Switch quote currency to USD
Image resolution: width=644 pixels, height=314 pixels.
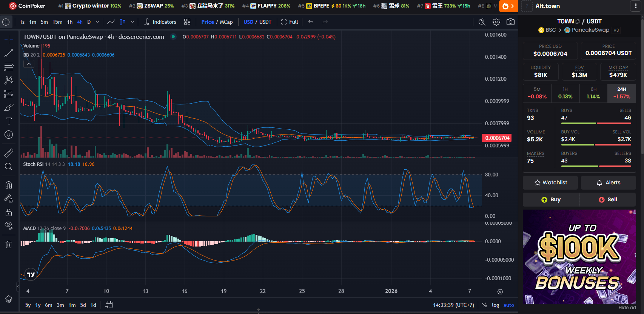coord(248,22)
